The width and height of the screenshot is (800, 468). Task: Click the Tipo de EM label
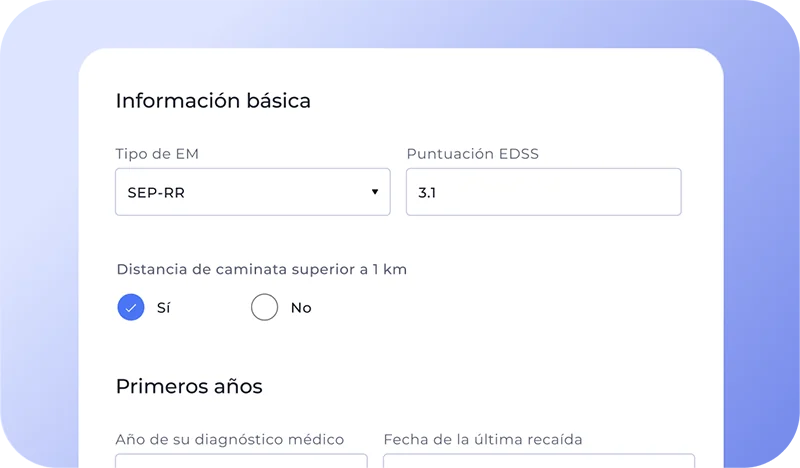(157, 154)
